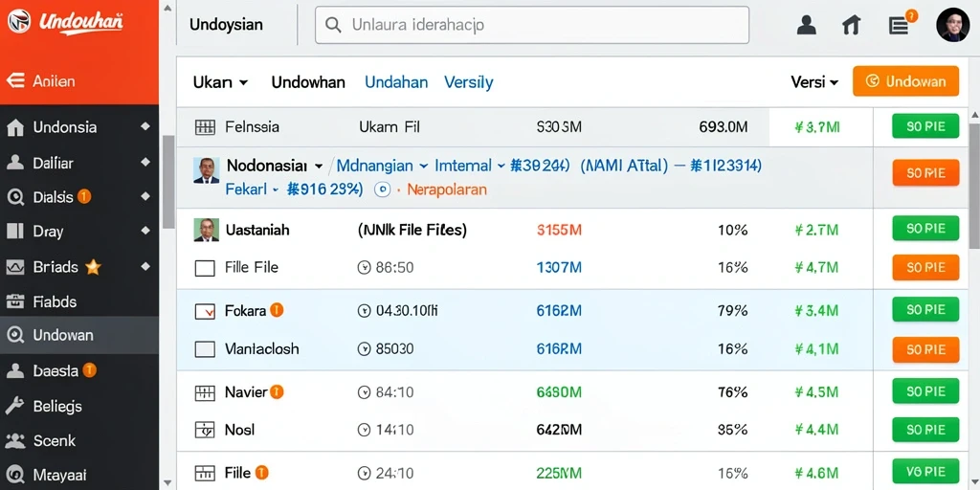The width and height of the screenshot is (980, 490).
Task: Click green SO PIE button in Felnsaia row
Action: [x=925, y=126]
